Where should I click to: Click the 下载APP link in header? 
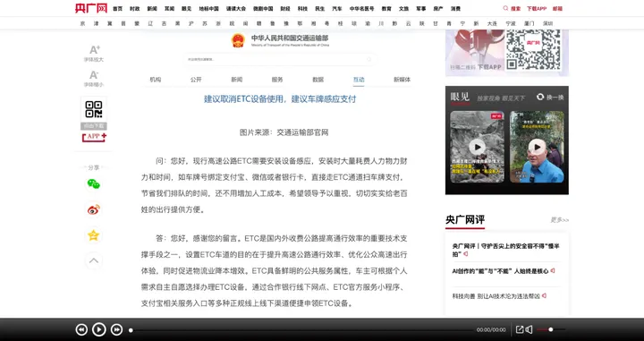[537, 9]
